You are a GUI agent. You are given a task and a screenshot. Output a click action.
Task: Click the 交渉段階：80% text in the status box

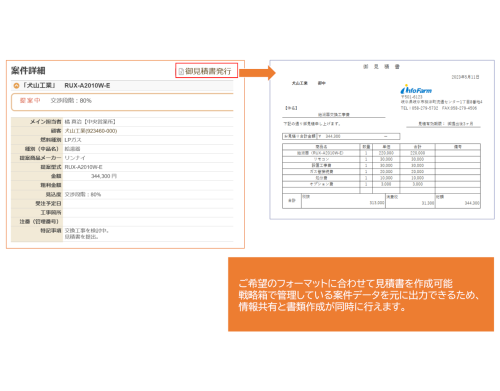click(x=71, y=101)
